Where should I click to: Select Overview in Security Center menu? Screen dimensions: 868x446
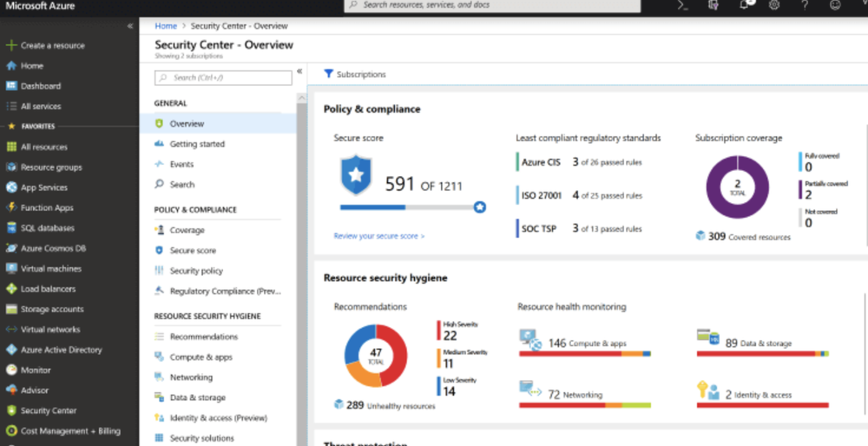coord(218,123)
